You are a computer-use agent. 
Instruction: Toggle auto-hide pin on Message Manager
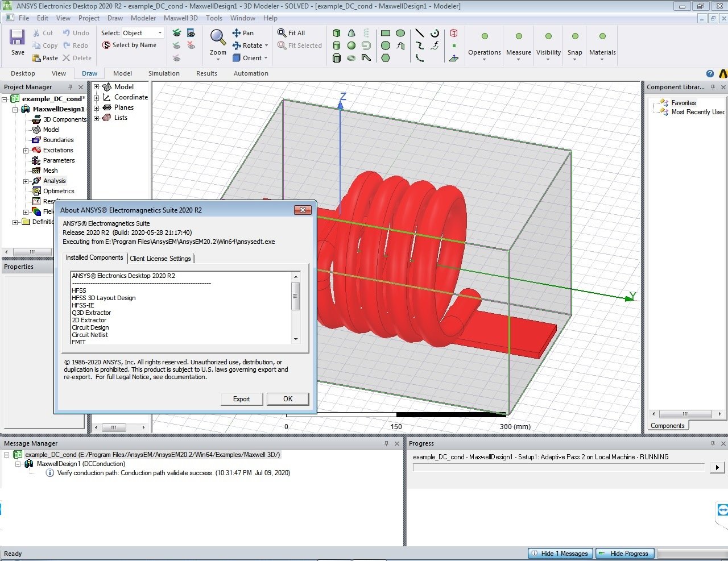tap(387, 443)
